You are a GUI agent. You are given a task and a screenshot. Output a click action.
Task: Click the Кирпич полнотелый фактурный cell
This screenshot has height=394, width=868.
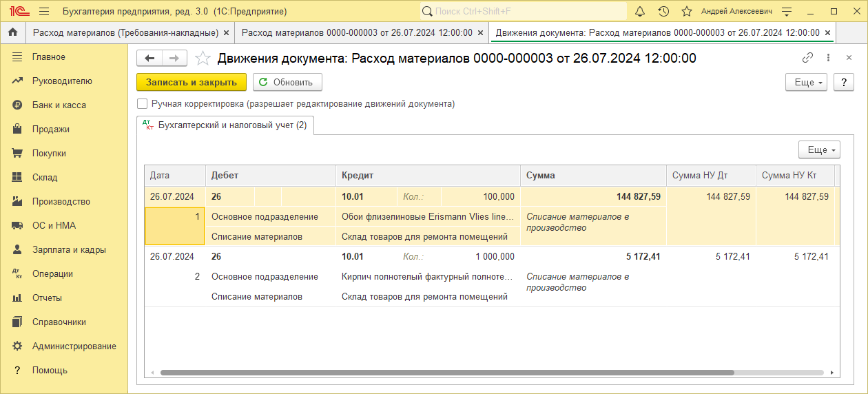pyautogui.click(x=428, y=276)
